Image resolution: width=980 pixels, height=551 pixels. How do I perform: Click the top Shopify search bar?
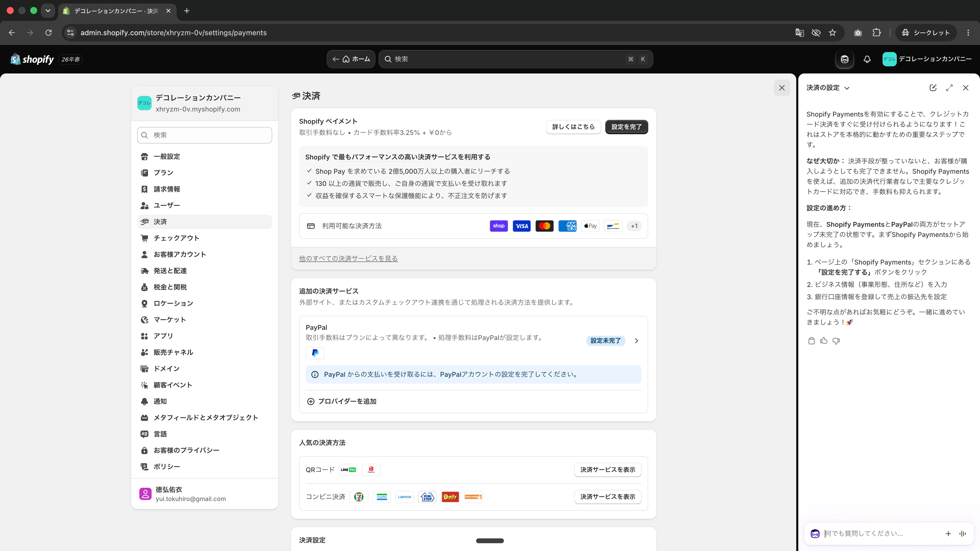pos(516,59)
